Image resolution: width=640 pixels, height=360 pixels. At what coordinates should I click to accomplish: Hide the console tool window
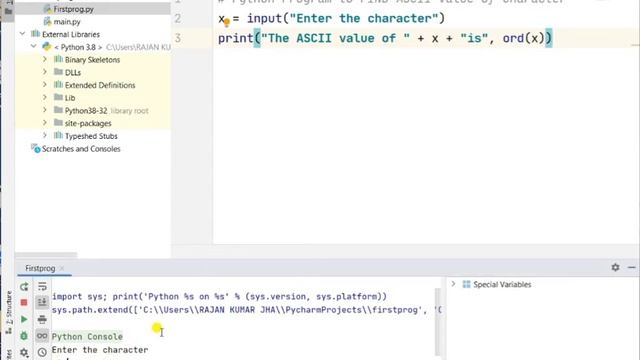point(631,267)
